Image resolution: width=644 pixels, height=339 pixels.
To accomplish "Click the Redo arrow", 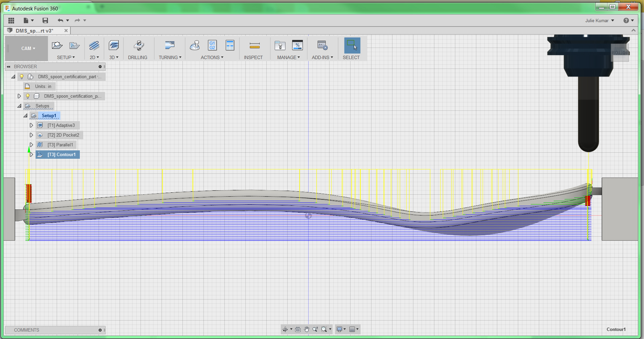I will 77,20.
